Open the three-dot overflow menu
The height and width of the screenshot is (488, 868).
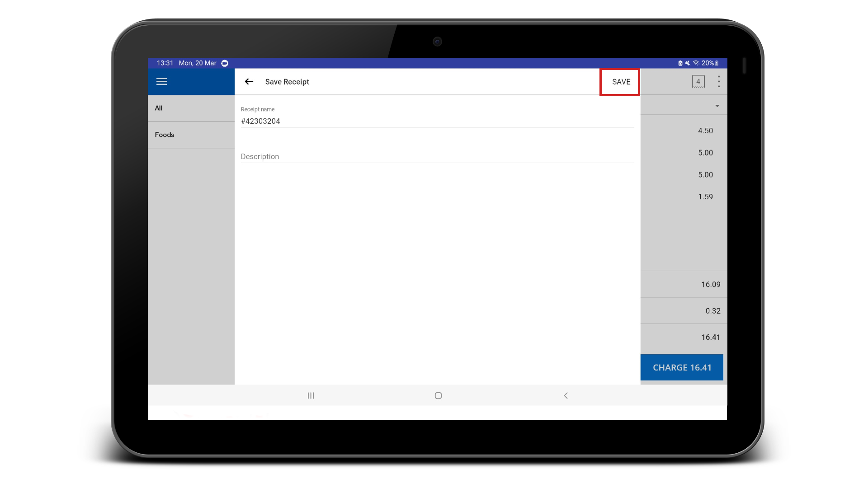(718, 82)
